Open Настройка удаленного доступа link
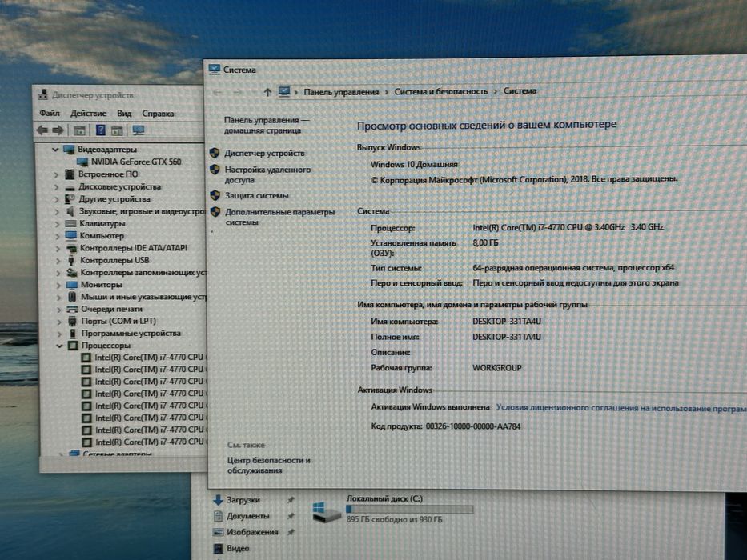Screen dimensions: 747x560 267,174
